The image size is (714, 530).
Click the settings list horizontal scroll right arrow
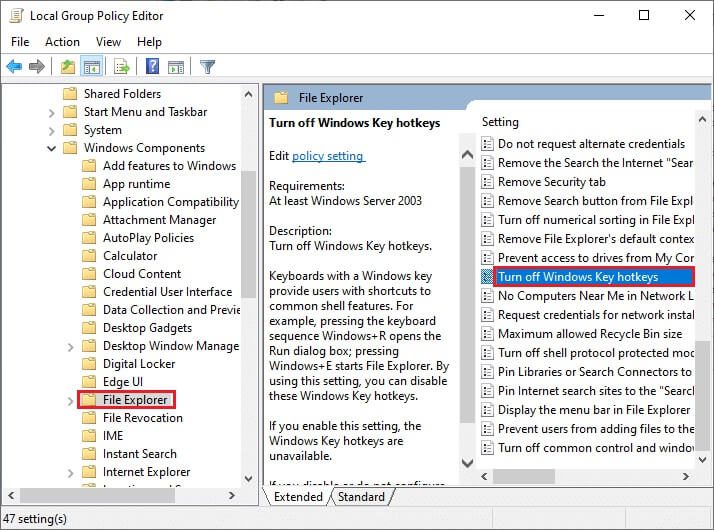(x=686, y=477)
